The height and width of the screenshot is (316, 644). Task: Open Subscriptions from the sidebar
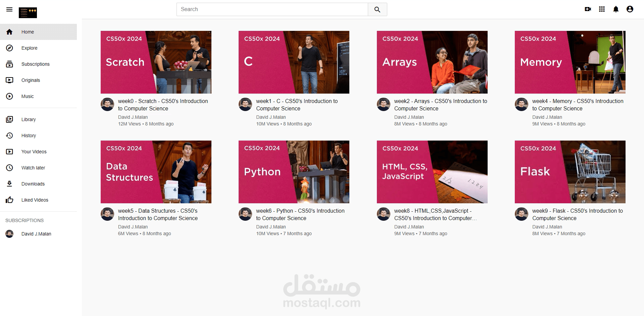(x=38, y=64)
